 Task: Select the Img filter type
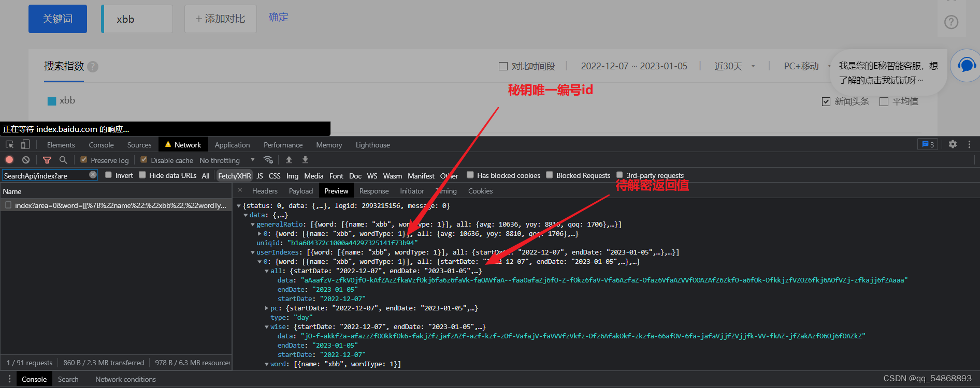292,176
